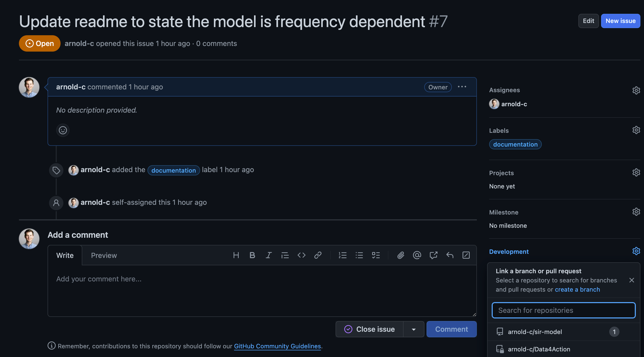
Task: Apply italic formatting icon
Action: click(269, 255)
